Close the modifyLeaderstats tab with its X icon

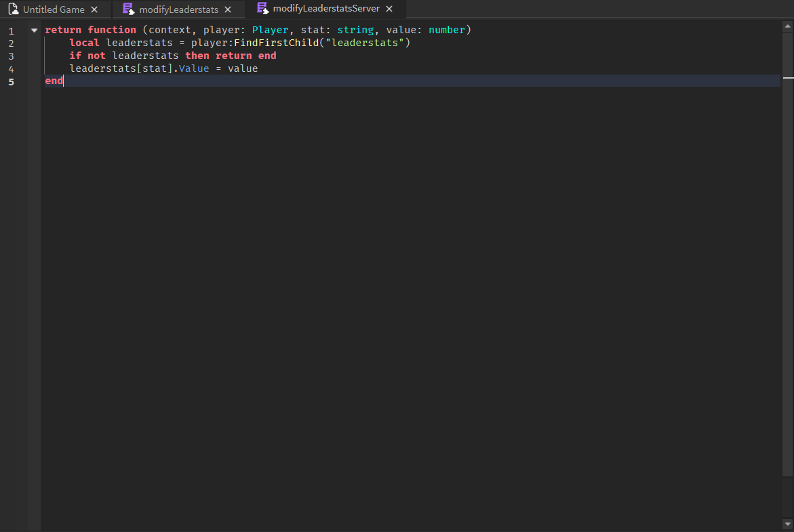[227, 9]
